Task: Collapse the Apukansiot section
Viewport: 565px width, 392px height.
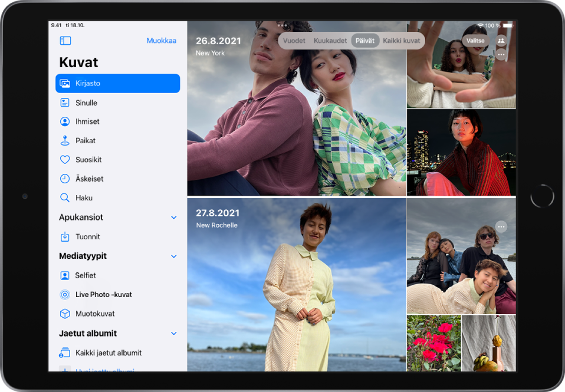Action: pos(174,218)
